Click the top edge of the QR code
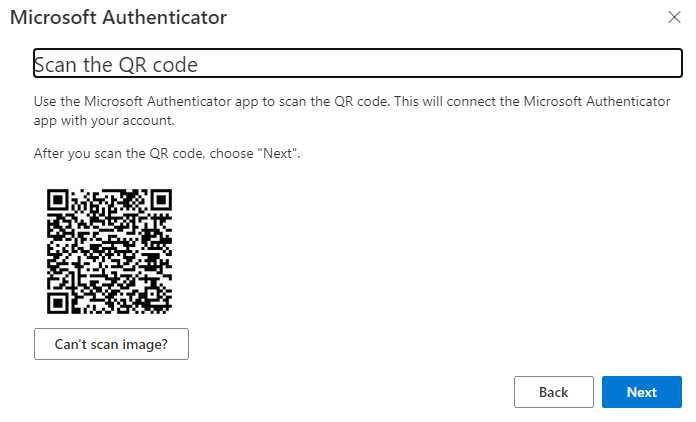Screen dimensions: 696x422 pyautogui.click(x=110, y=190)
